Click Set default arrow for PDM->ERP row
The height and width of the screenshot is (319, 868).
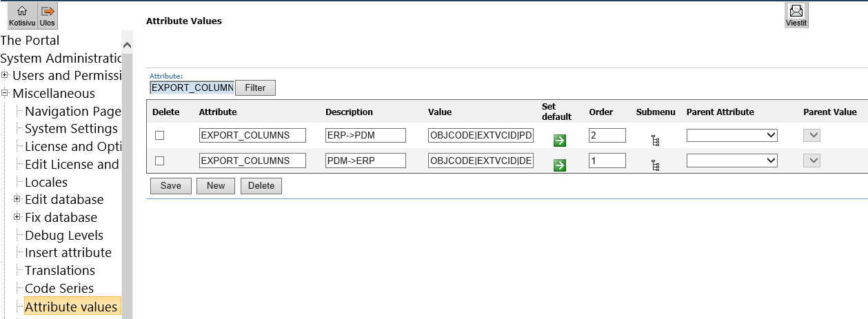click(x=560, y=165)
